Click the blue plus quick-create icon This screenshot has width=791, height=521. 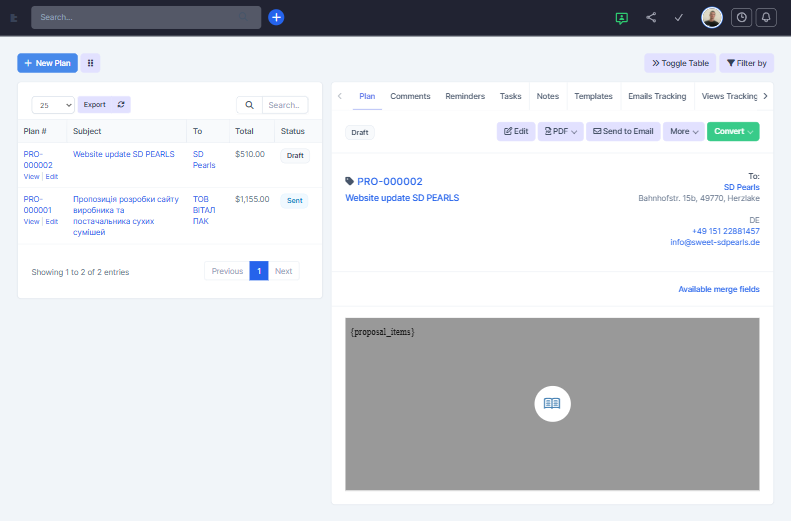tap(276, 17)
